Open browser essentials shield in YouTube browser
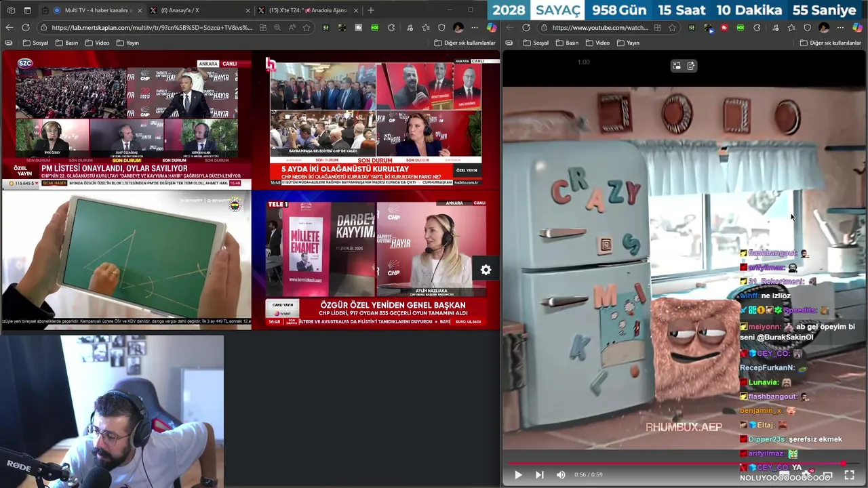 807,28
